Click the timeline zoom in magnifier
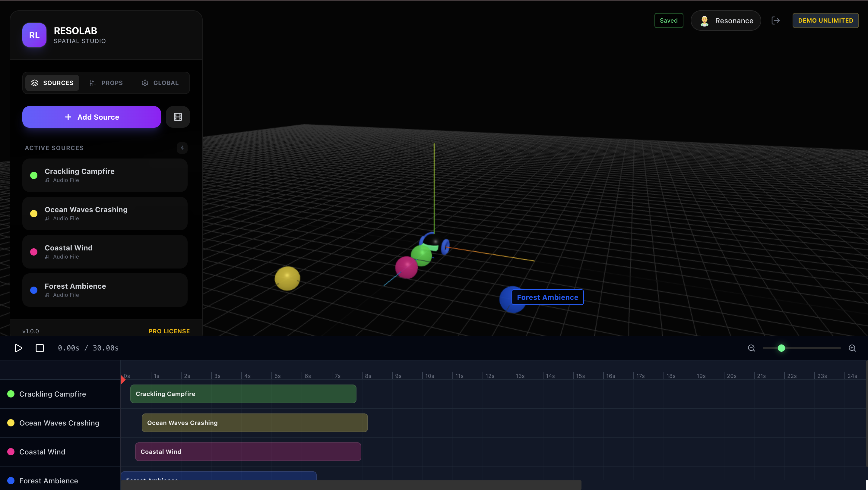Viewport: 868px width, 490px height. pyautogui.click(x=852, y=348)
